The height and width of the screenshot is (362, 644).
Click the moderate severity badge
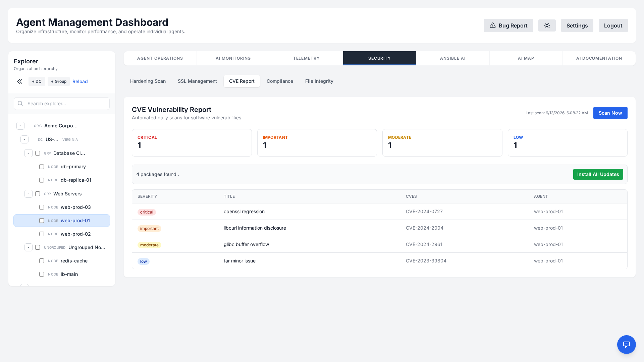149,245
